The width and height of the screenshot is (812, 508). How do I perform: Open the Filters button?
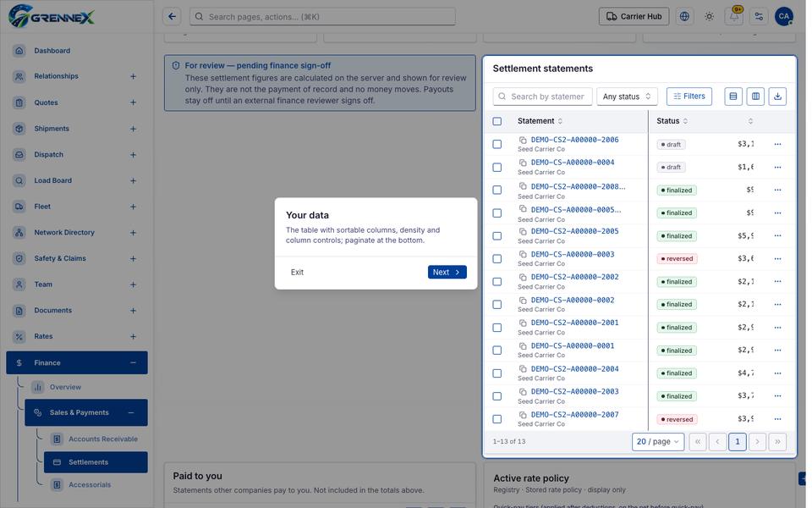(689, 97)
